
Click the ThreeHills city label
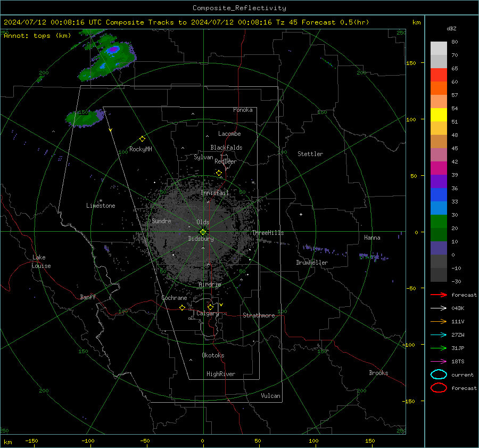pyautogui.click(x=268, y=233)
